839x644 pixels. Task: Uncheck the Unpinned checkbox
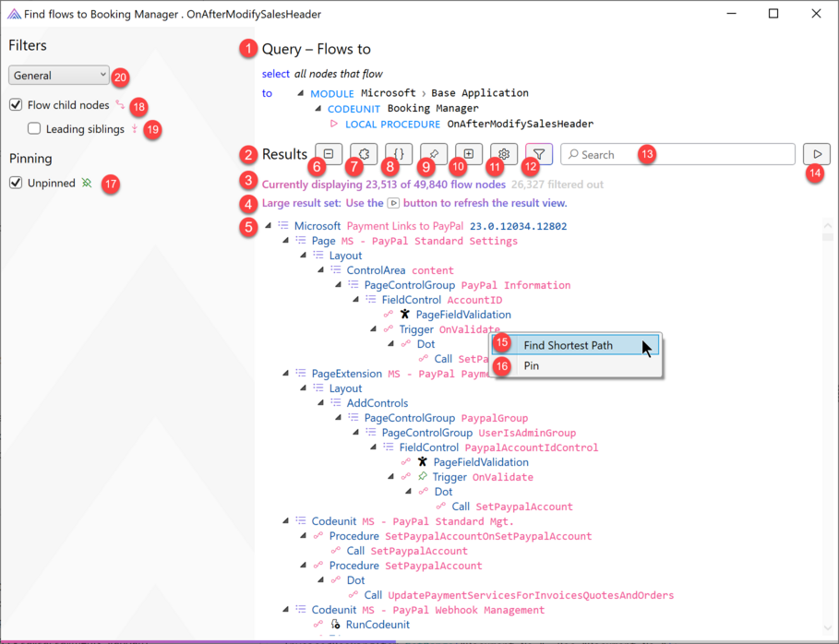tap(16, 183)
